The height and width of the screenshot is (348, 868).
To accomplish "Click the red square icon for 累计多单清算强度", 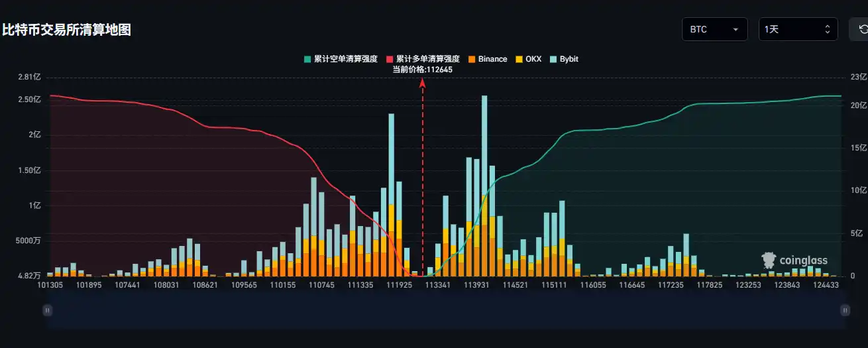I will tap(390, 59).
